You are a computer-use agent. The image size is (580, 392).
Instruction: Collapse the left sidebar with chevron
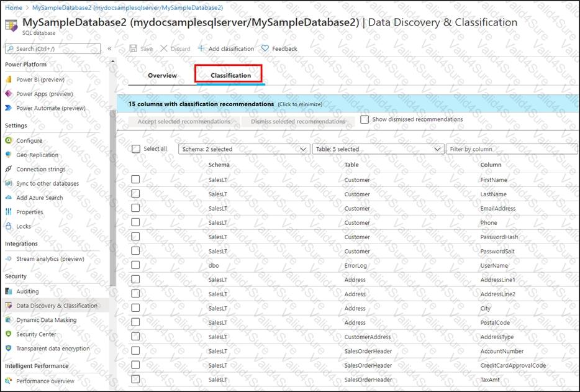pos(109,48)
